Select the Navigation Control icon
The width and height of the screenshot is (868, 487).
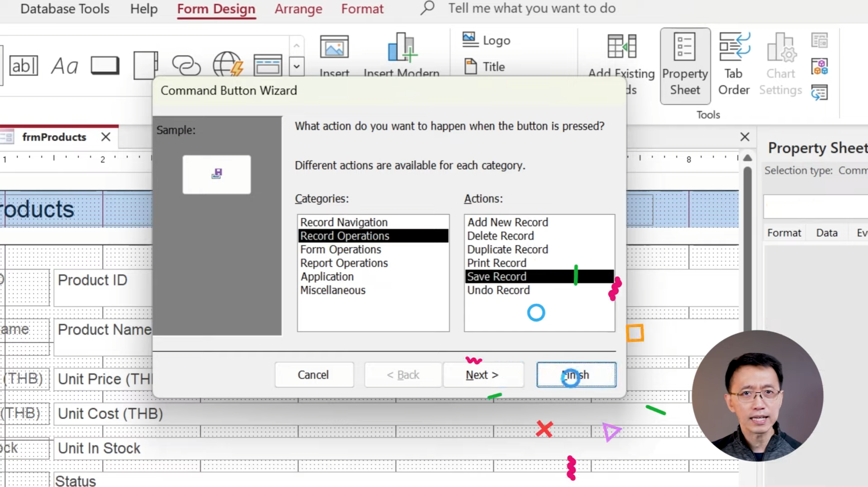click(x=268, y=66)
